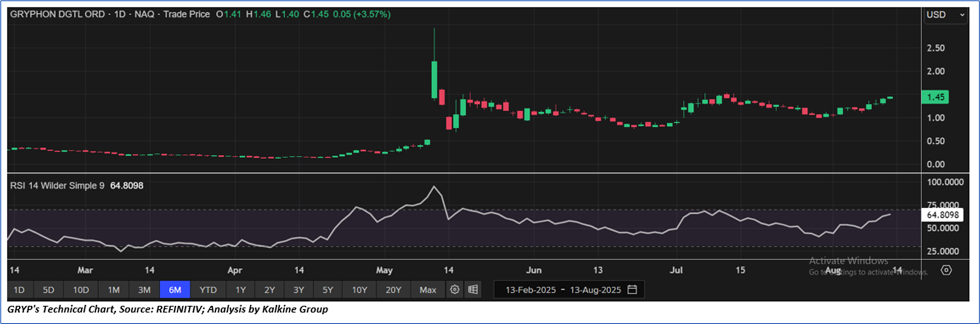The width and height of the screenshot is (980, 324).
Task: Show the Max time range
Action: [x=428, y=290]
